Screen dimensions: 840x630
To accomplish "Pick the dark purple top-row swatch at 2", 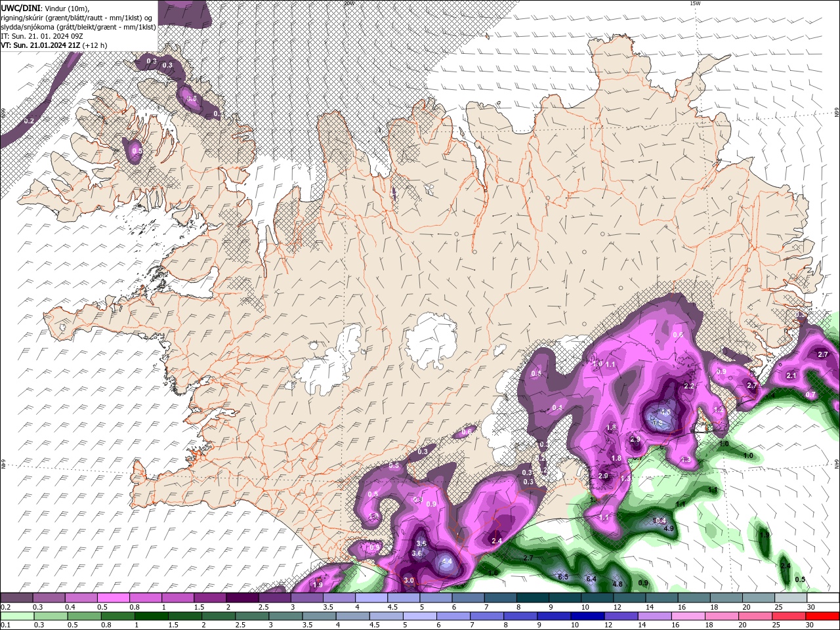I will coord(242,598).
